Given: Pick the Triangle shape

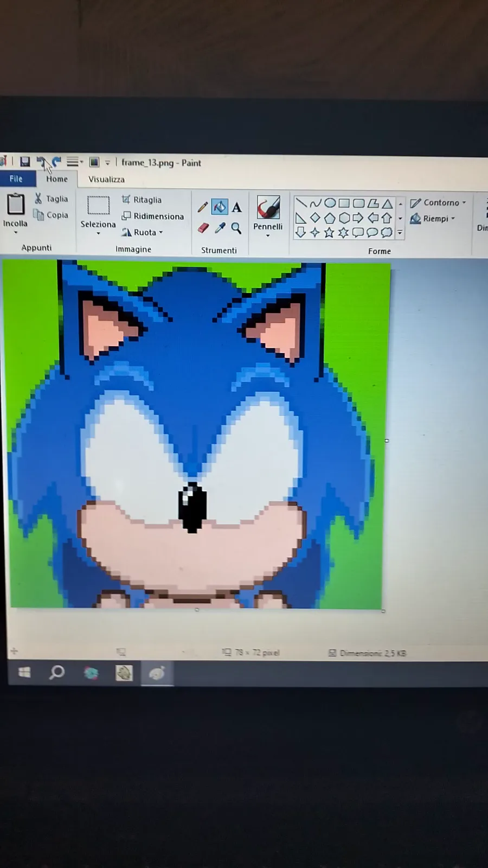Looking at the screenshot, I should [387, 204].
